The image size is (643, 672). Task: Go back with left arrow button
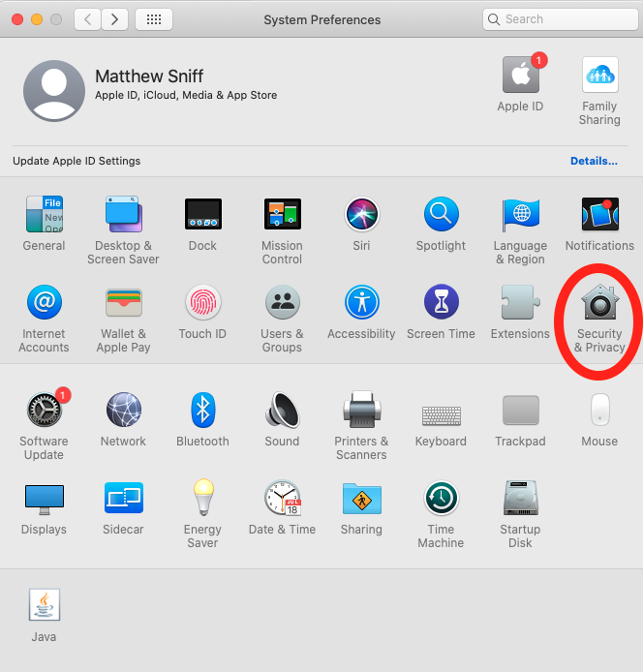87,19
